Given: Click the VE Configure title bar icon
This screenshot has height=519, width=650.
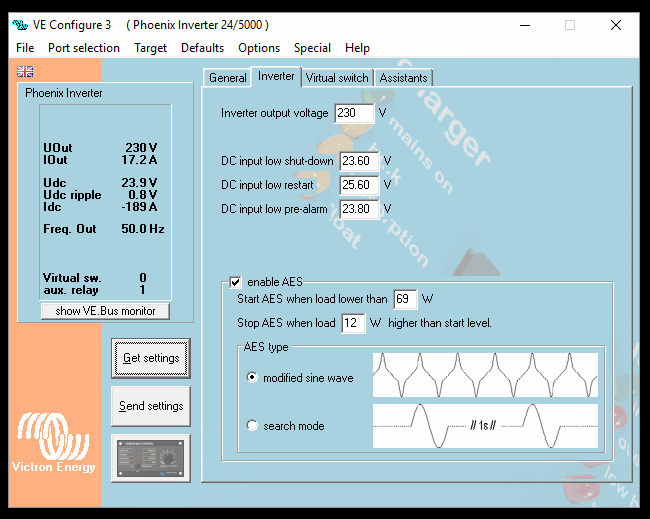Looking at the screenshot, I should coord(18,24).
